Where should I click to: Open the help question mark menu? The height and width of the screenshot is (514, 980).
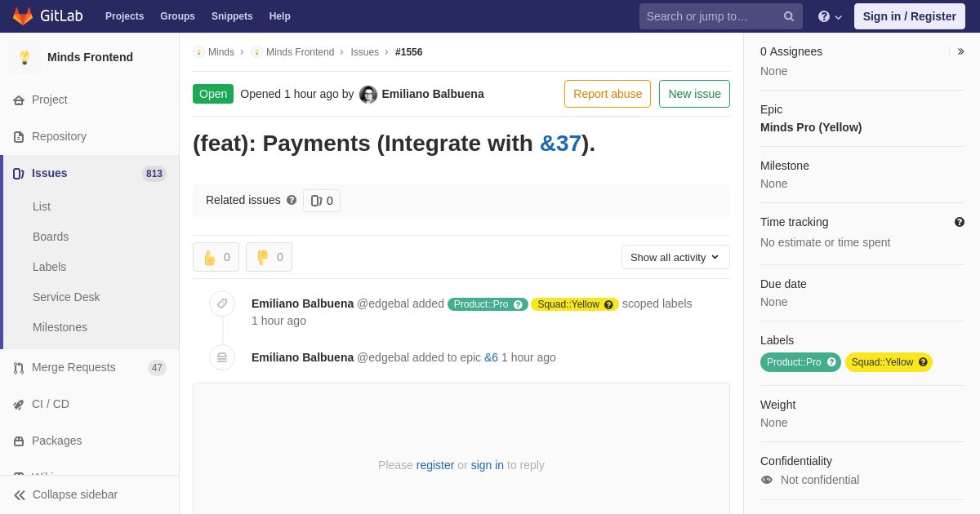pos(830,16)
